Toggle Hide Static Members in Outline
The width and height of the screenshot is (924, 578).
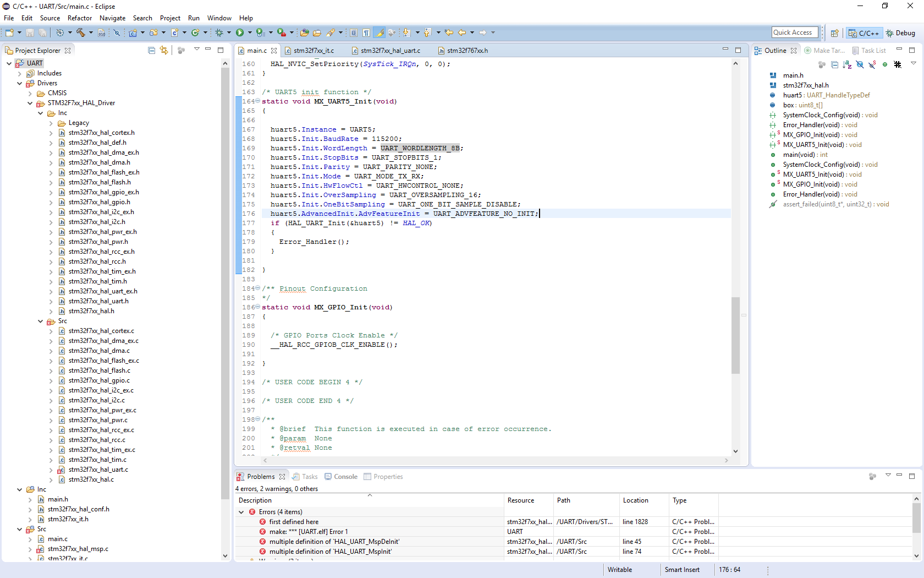(872, 64)
